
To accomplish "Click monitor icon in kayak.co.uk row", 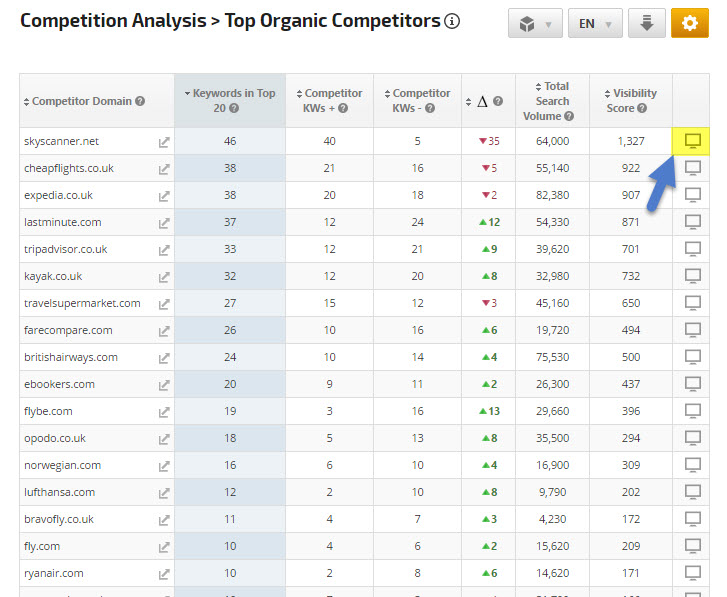I will tap(693, 276).
